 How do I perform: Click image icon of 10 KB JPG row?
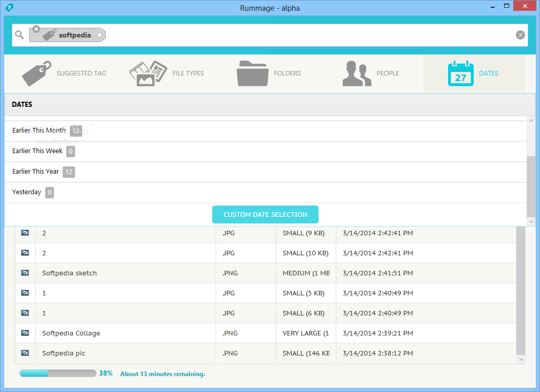point(25,253)
